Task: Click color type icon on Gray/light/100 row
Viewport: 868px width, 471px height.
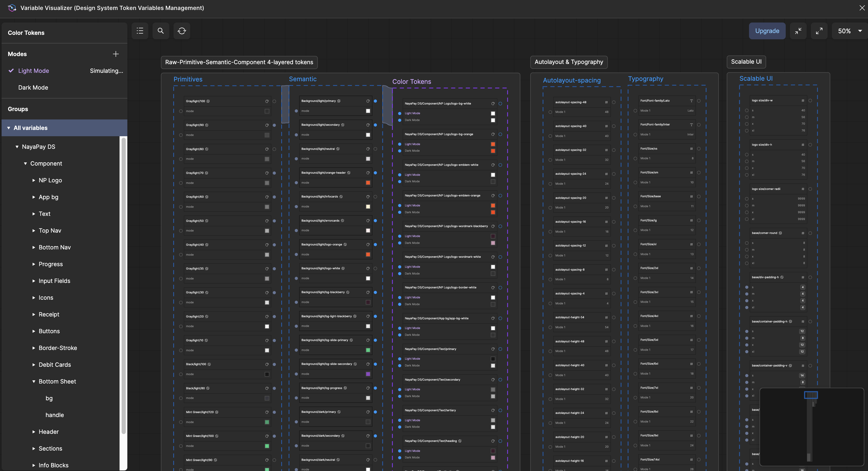Action: pos(267,101)
